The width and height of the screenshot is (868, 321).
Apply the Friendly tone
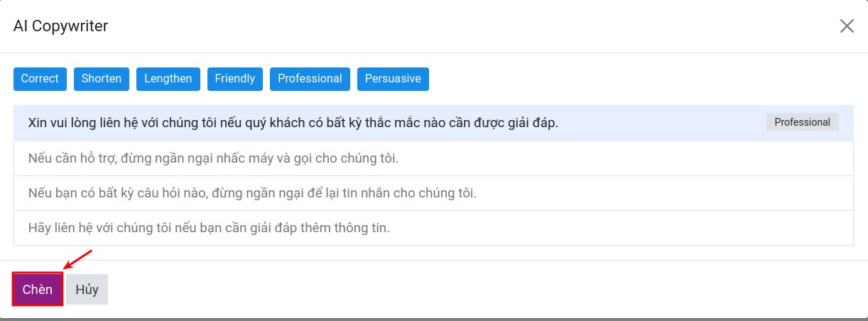(x=235, y=79)
